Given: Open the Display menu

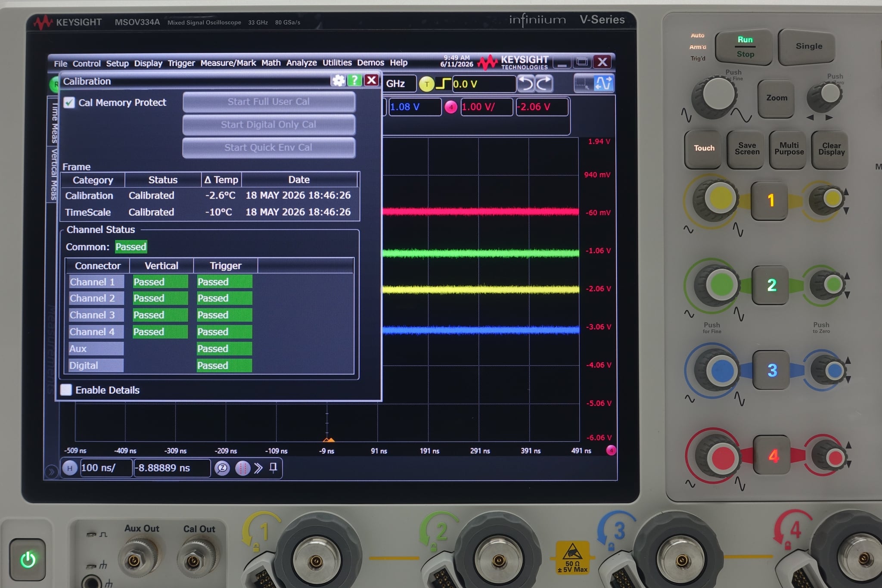Looking at the screenshot, I should pyautogui.click(x=148, y=63).
